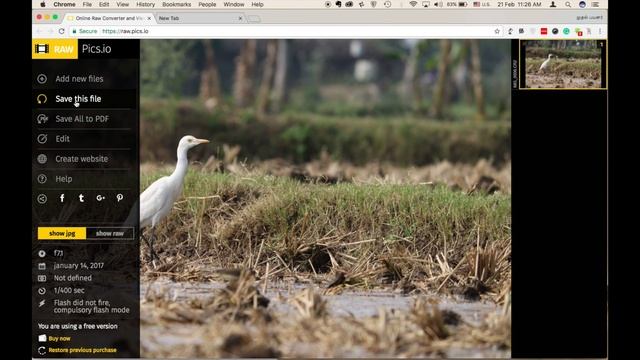Screen dimensions: 640x360
Task: Click the battery status icon
Action: coord(463,4)
